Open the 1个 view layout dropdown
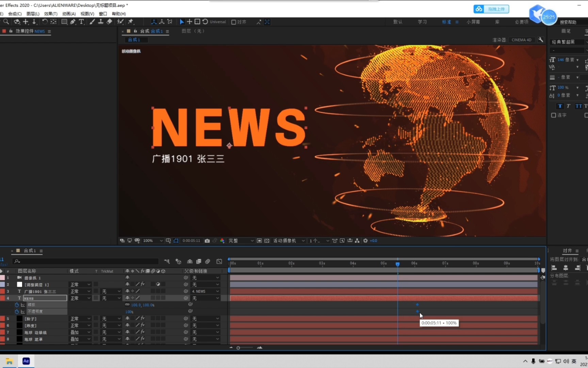588x368 pixels. click(319, 241)
